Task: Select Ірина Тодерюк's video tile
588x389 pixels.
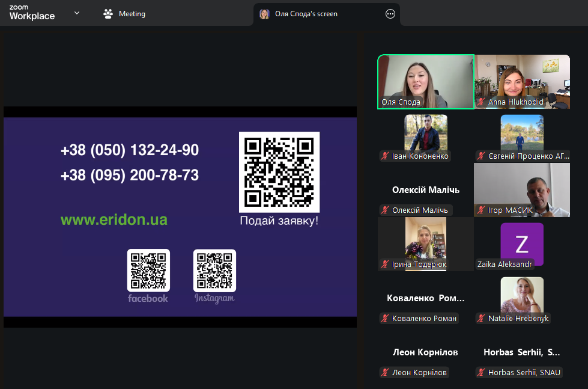Action: (426, 244)
